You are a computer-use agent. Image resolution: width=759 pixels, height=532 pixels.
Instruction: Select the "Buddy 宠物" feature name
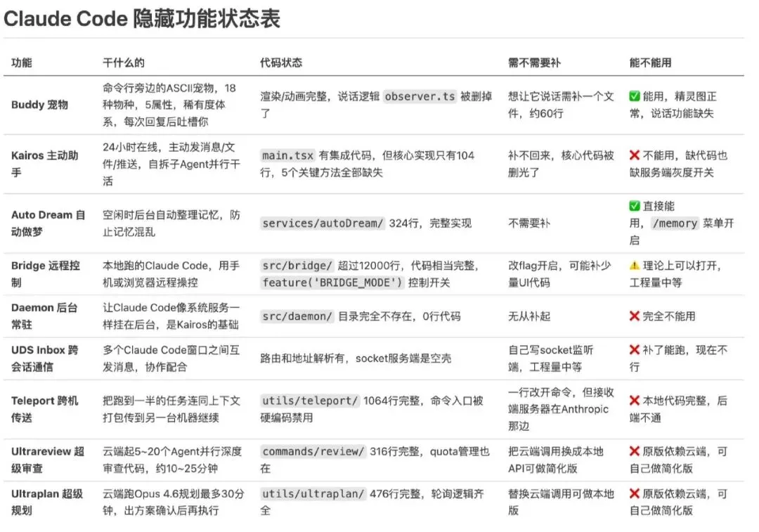pos(39,105)
